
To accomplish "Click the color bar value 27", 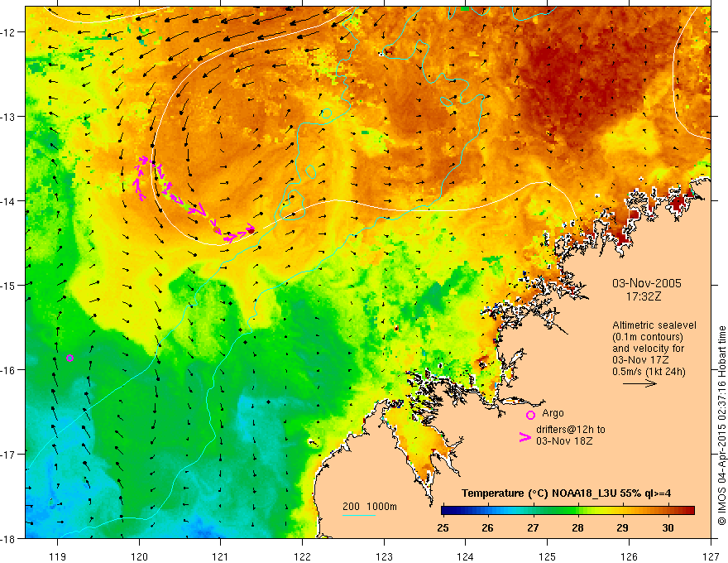I will click(533, 527).
